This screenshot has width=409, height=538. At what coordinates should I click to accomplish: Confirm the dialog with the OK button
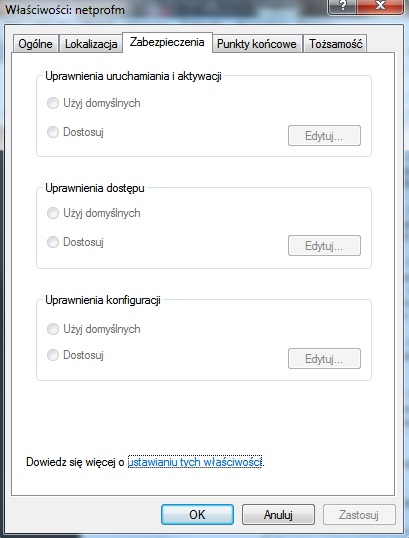tap(197, 514)
